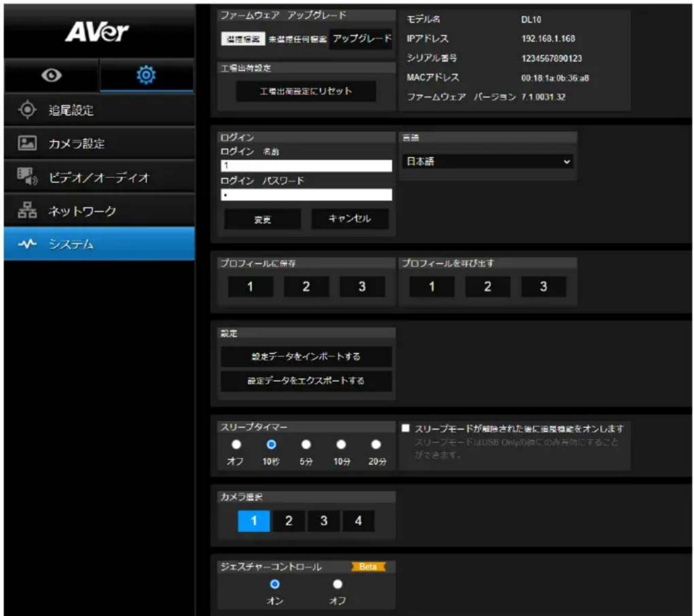The image size is (694, 616).
Task: Select camera 3
Action: tap(324, 521)
